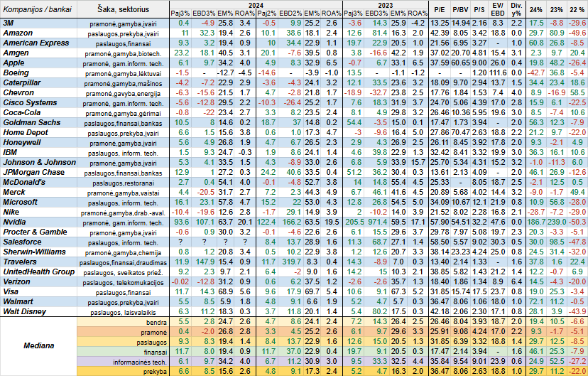
Task: Select the 3M company name cell
Action: (x=38, y=23)
